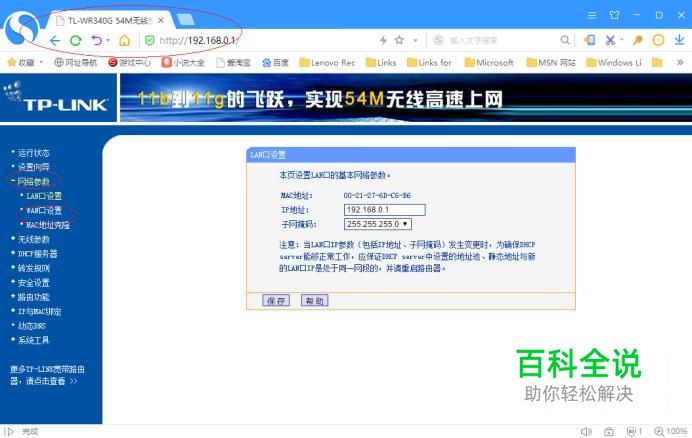The image size is (692, 438).
Task: Open the 百度 bookmark
Action: pyautogui.click(x=275, y=63)
